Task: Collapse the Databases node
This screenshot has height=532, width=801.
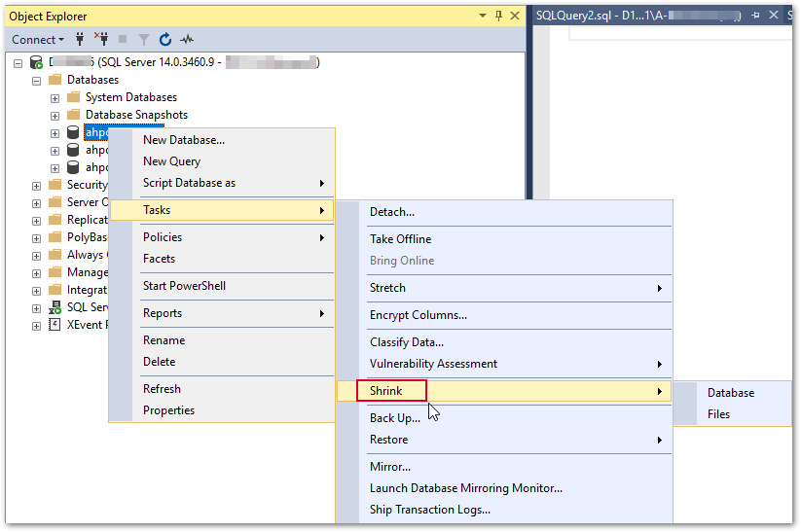Action: (36, 81)
